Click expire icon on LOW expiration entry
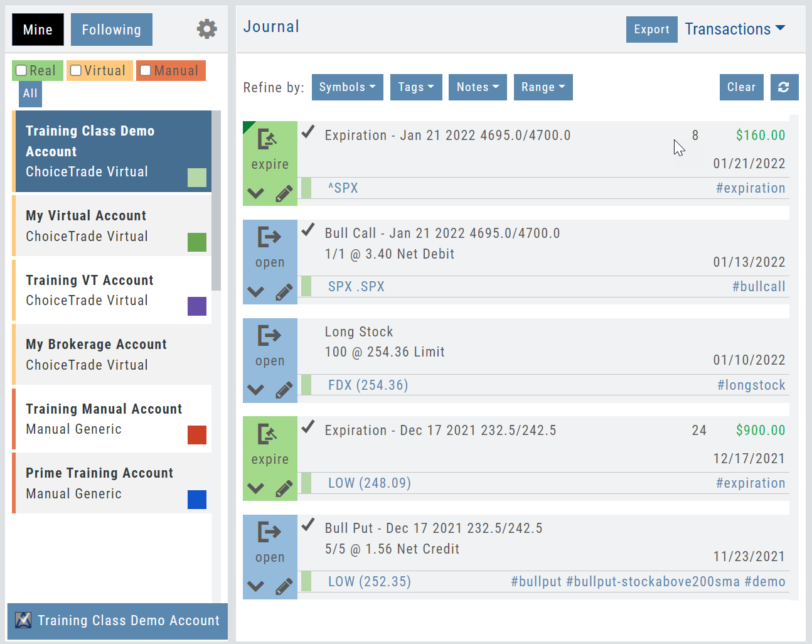This screenshot has height=644, width=812. pyautogui.click(x=268, y=434)
